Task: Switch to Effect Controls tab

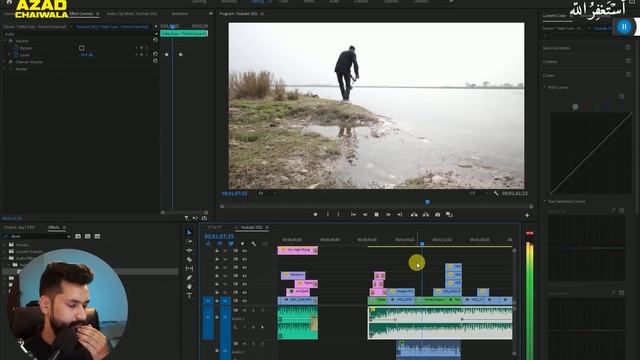Action: [81, 14]
